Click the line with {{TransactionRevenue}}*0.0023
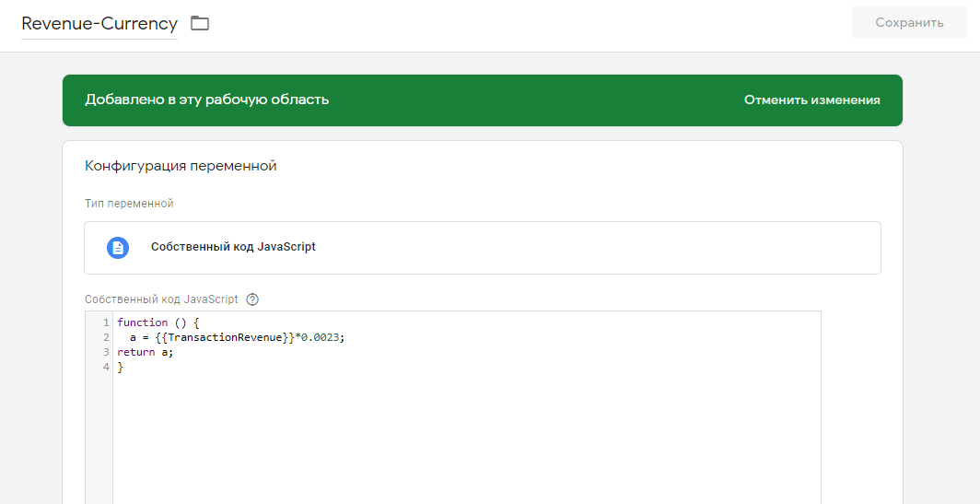The height and width of the screenshot is (504, 980). point(237,337)
